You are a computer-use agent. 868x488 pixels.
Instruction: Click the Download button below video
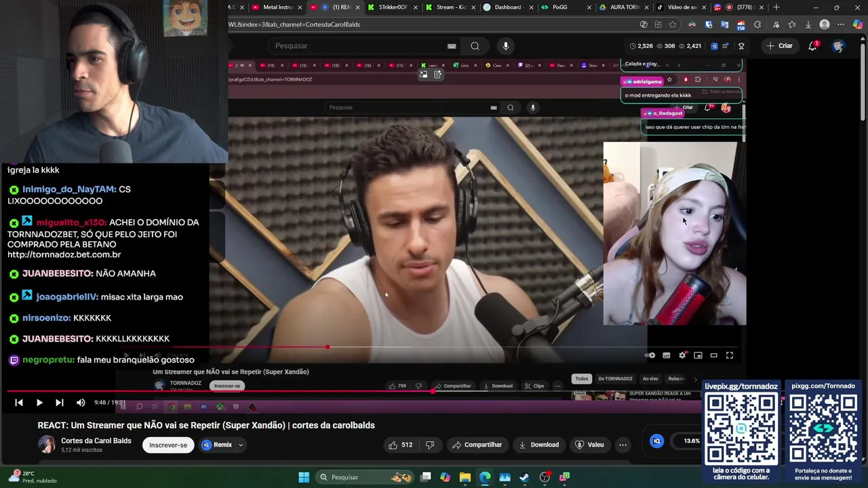pyautogui.click(x=539, y=445)
